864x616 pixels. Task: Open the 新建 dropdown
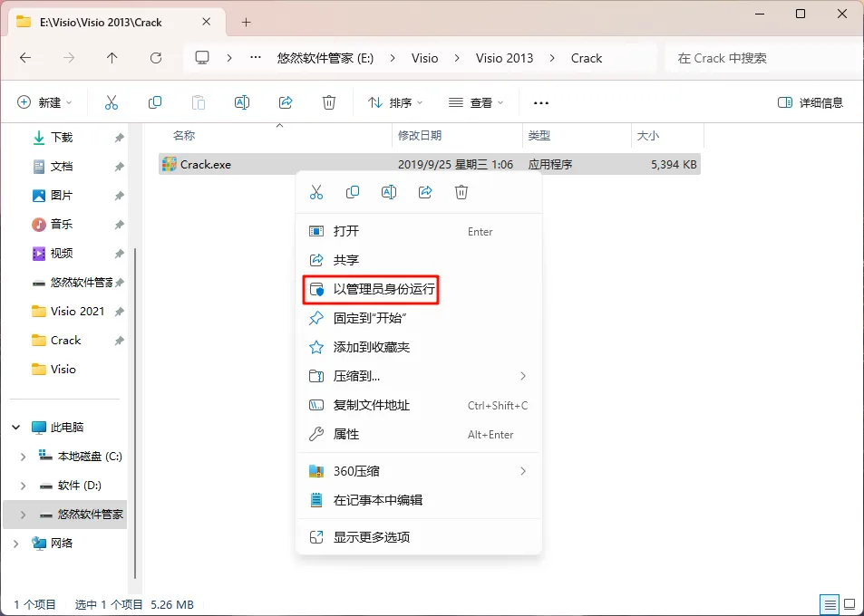tap(44, 102)
